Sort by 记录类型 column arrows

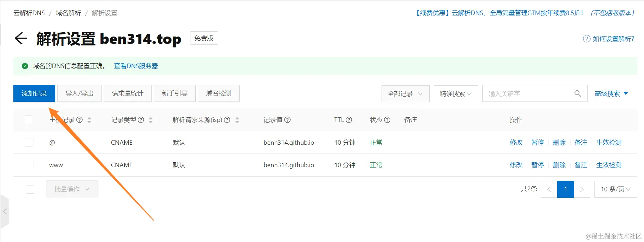click(151, 120)
